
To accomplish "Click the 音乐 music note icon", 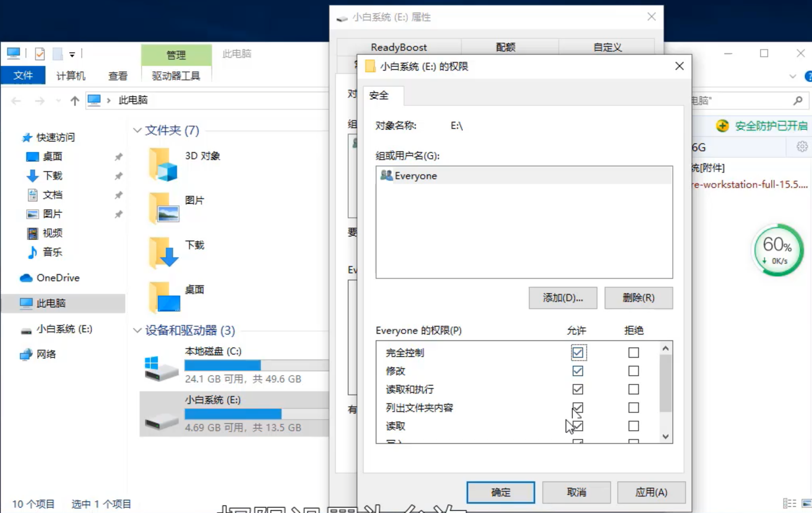I will coord(32,253).
